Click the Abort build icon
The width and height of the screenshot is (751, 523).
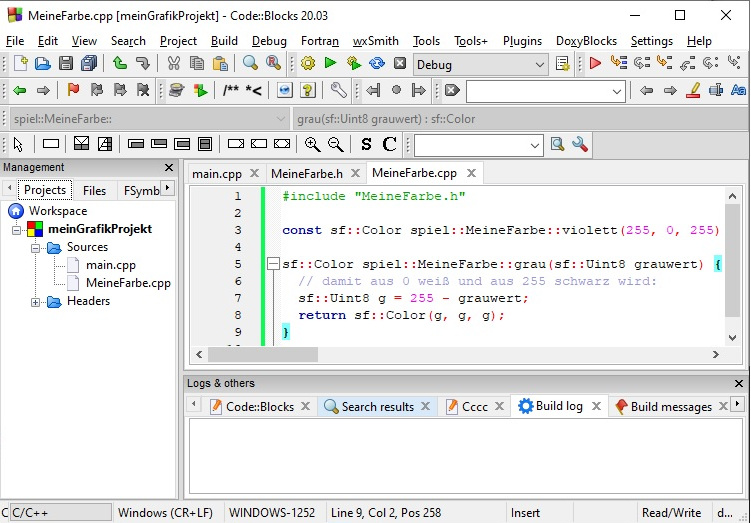[x=400, y=64]
